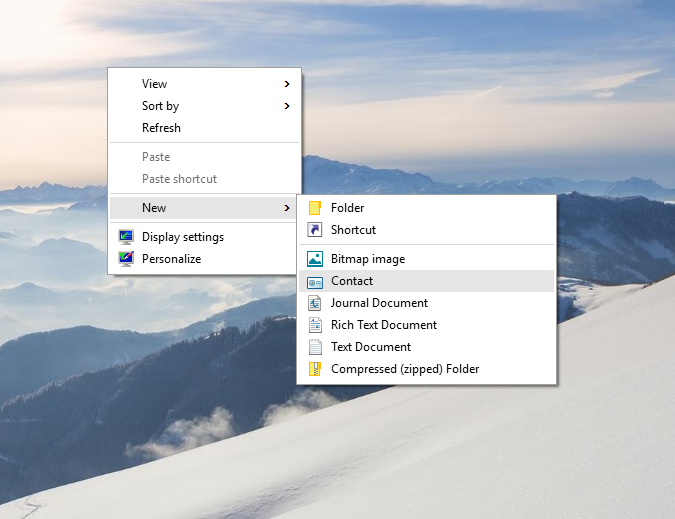Choose Refresh from the context menu
Viewport: 675px width, 519px height.
pyautogui.click(x=161, y=128)
